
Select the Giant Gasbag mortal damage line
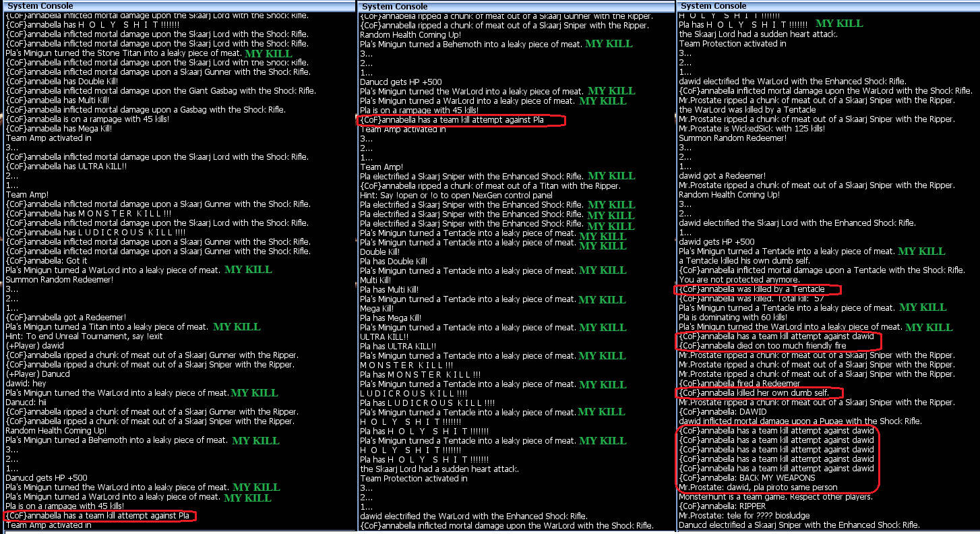(161, 90)
